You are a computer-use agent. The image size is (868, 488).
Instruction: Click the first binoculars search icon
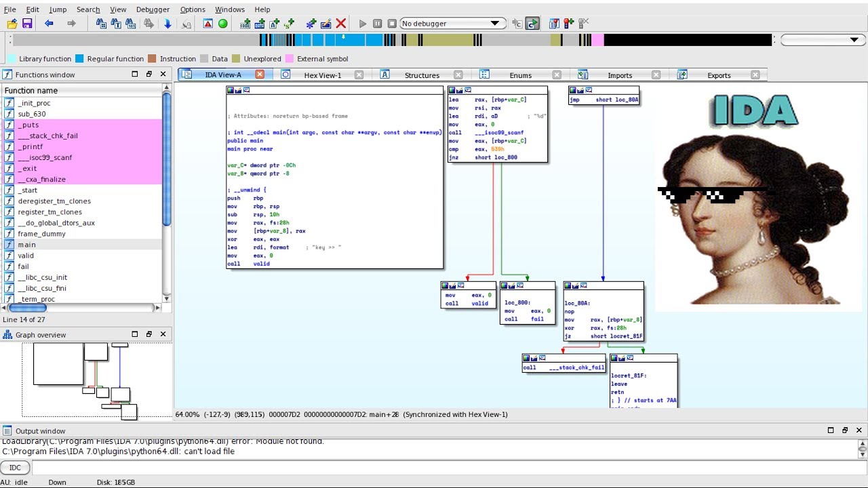click(101, 24)
